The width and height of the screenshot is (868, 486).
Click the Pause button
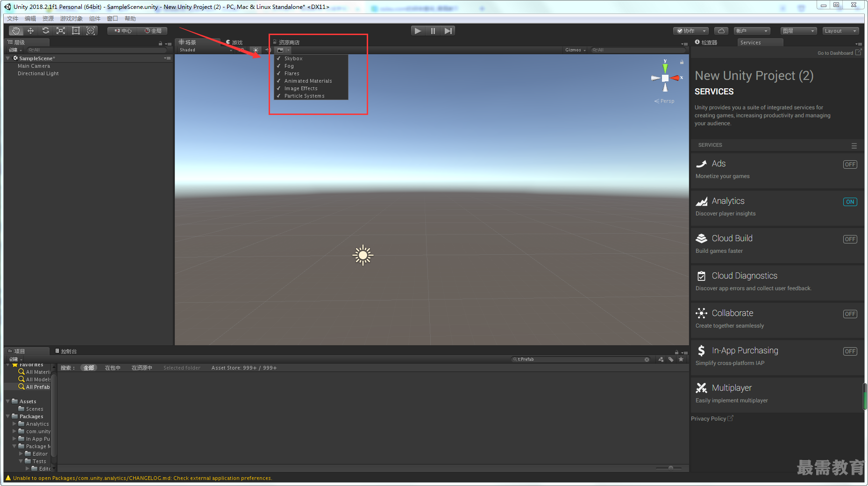[433, 31]
